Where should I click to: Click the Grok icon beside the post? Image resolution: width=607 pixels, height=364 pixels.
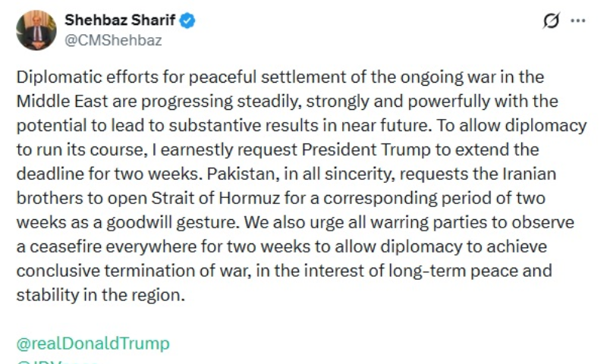point(551,22)
